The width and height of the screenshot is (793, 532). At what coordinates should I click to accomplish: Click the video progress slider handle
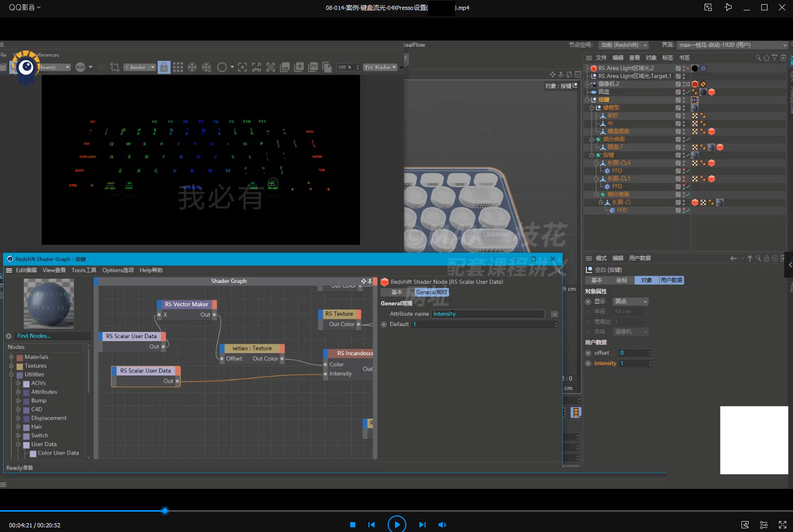pos(165,511)
